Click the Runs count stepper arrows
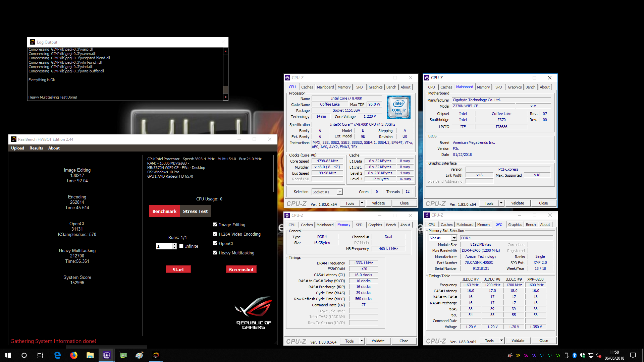This screenshot has width=644, height=362. point(174,246)
